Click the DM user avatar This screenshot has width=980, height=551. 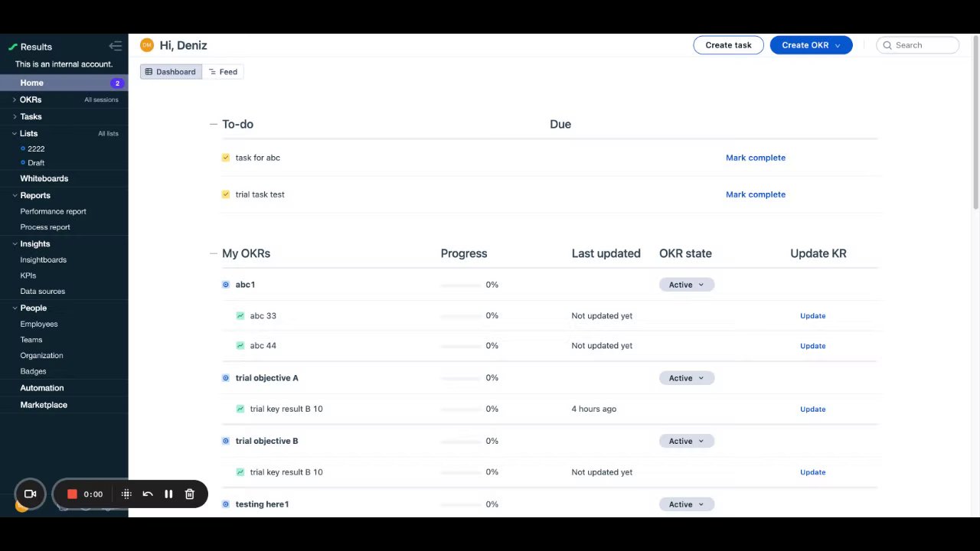(x=147, y=45)
